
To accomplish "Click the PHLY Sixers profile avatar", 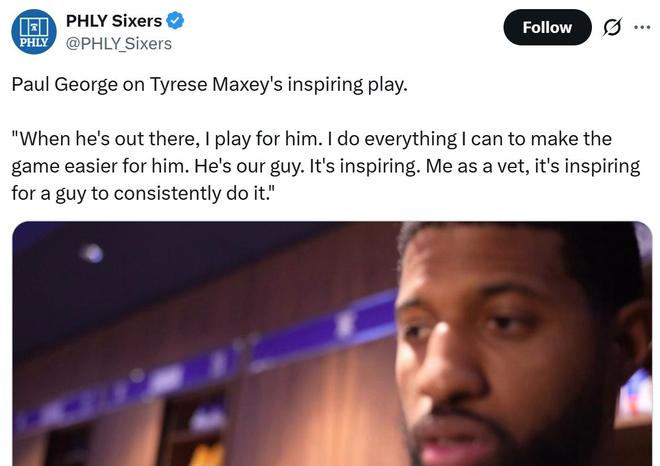I will [x=34, y=32].
